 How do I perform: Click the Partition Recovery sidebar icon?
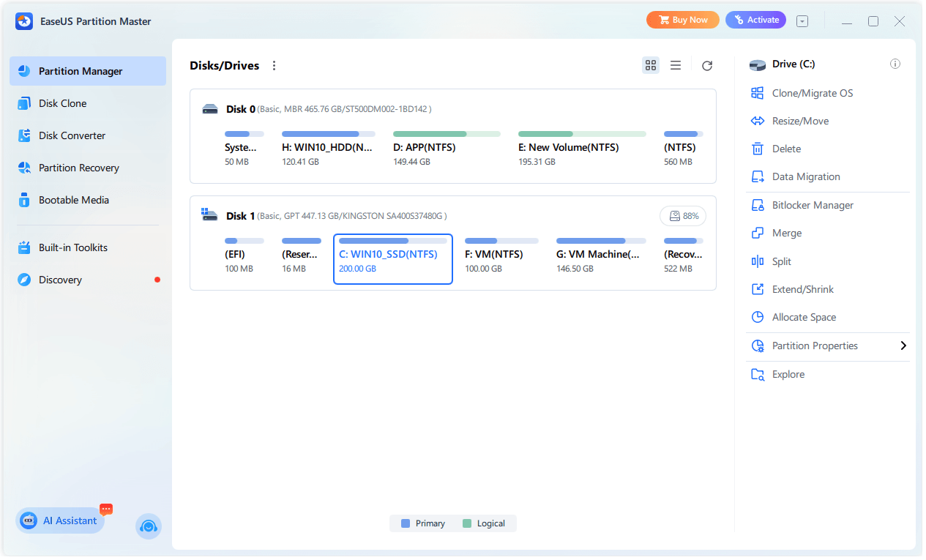24,168
